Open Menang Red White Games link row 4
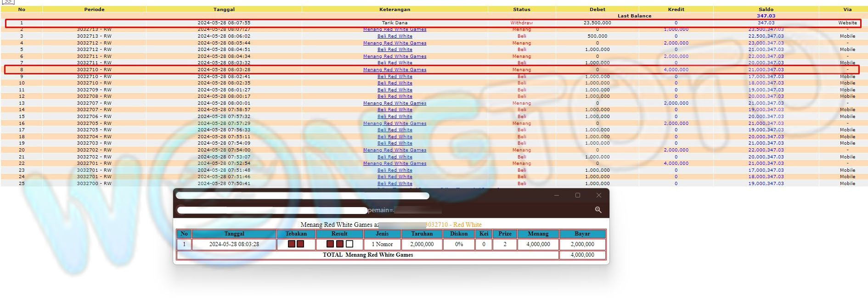 click(395, 43)
